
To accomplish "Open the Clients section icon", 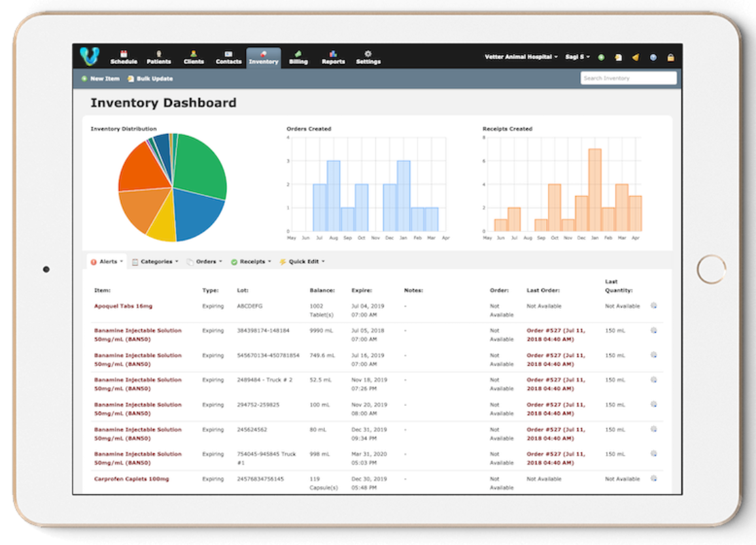I will coord(193,53).
